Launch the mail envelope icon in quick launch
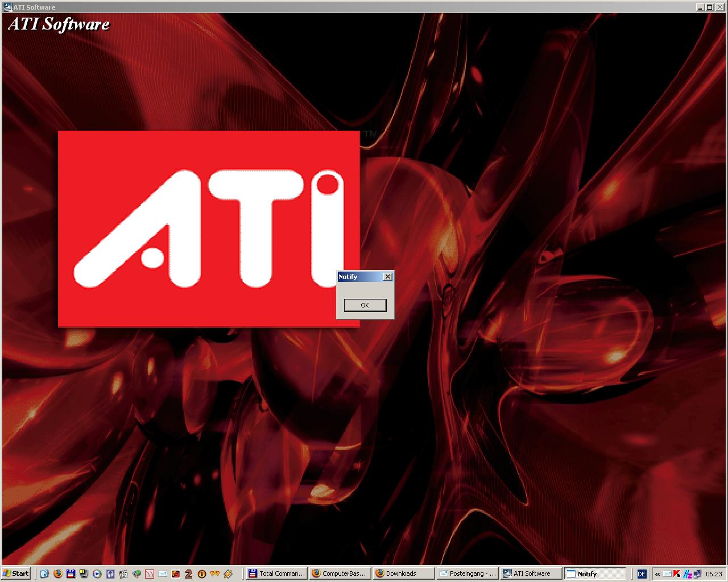The height and width of the screenshot is (582, 728). (163, 574)
